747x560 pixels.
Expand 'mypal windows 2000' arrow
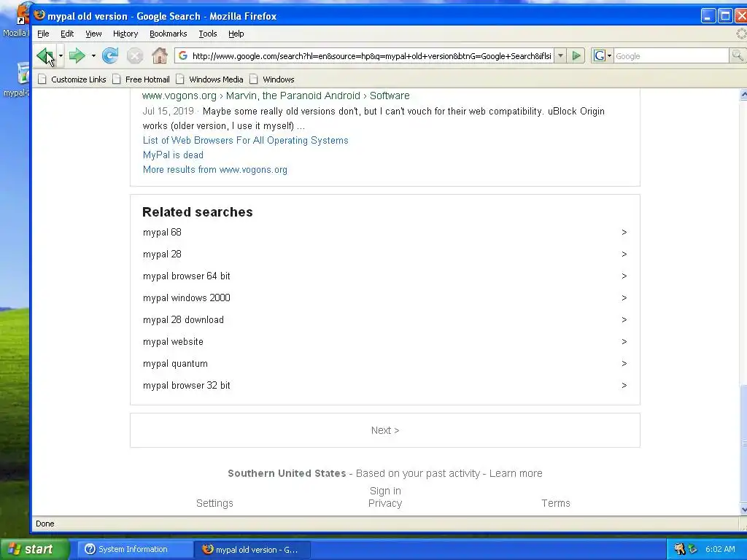pos(624,298)
